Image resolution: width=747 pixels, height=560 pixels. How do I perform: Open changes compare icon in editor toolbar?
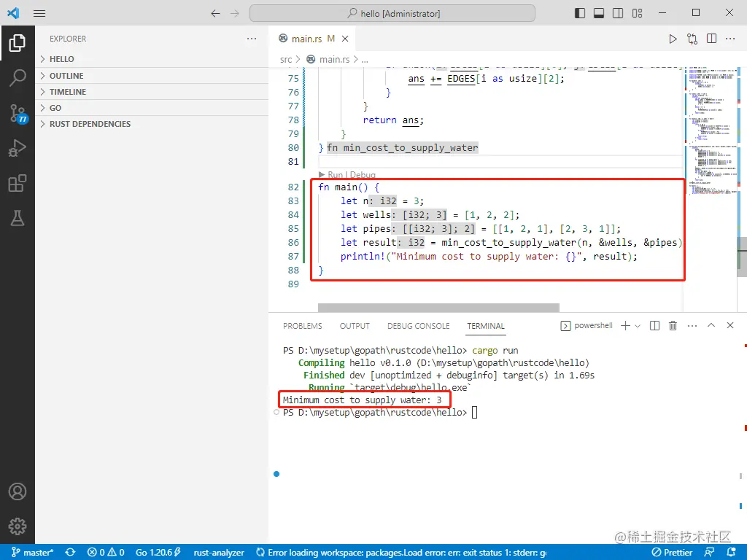point(692,39)
